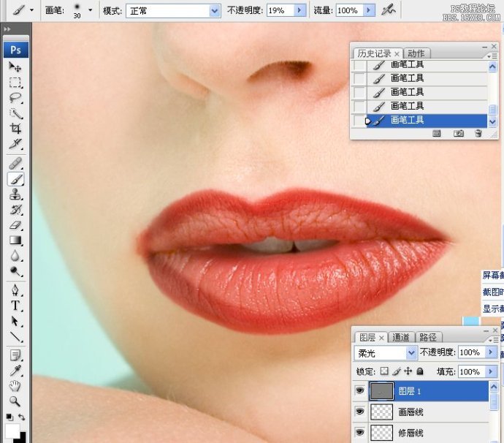Select the Gradient tool
504x443 pixels.
tap(15, 241)
